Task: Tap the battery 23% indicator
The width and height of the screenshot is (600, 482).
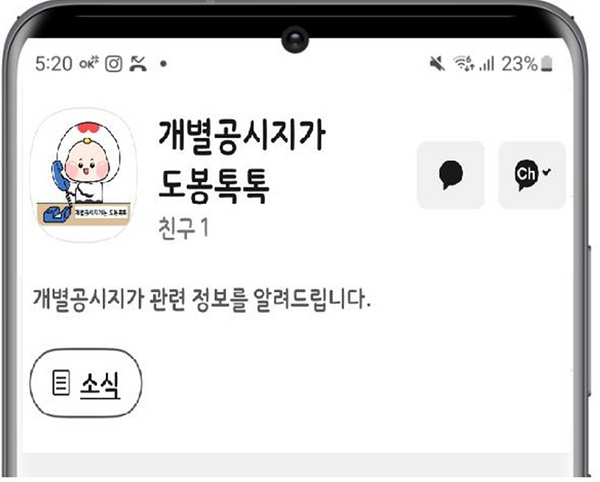Action: 527,64
